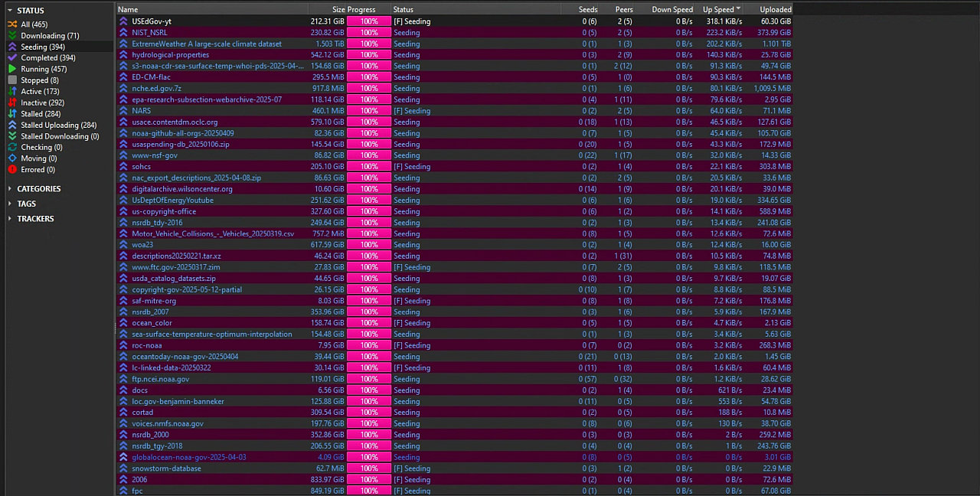Screen dimensions: 980x496
Task: Select the All torrents filter icon
Action: pyautogui.click(x=12, y=24)
